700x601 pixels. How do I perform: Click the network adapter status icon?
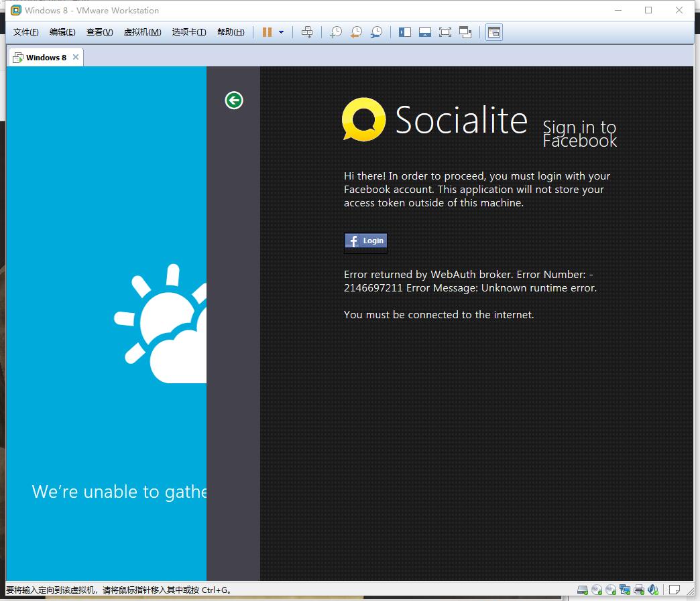[625, 590]
